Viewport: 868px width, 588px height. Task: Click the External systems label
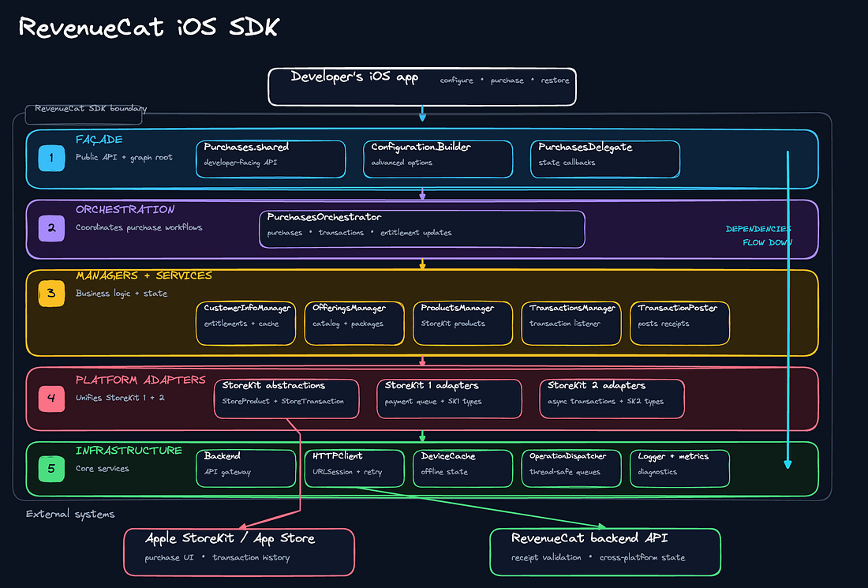[70, 515]
